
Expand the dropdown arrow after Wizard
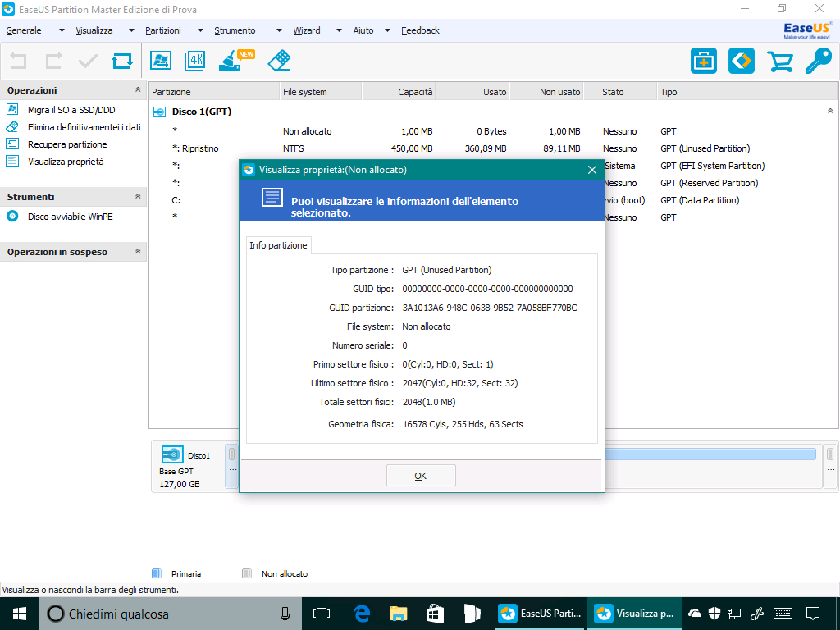coord(339,30)
